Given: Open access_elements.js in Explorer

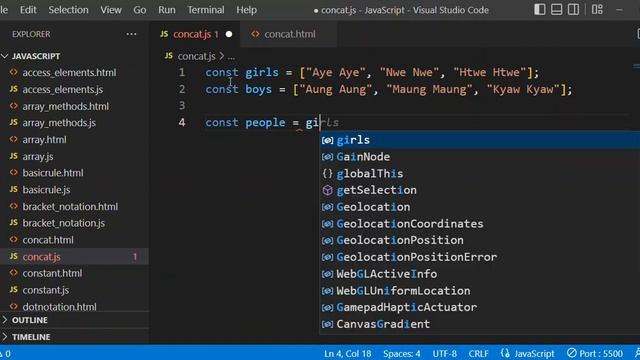Looking at the screenshot, I should (x=62, y=89).
